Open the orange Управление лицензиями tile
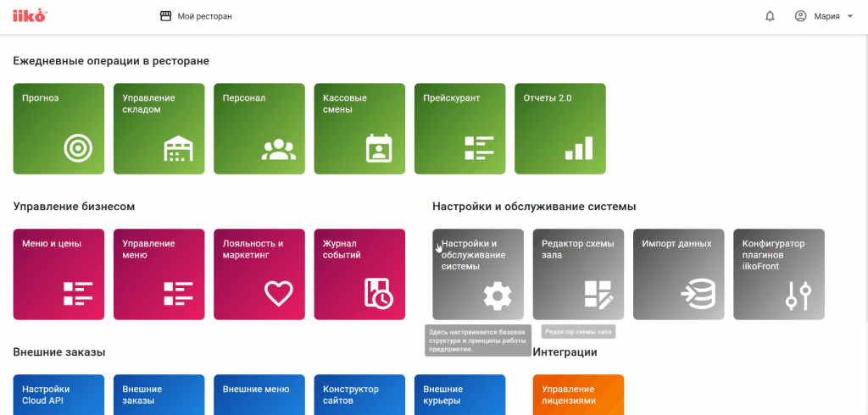Viewport: 868px width, 415px height. (x=578, y=395)
